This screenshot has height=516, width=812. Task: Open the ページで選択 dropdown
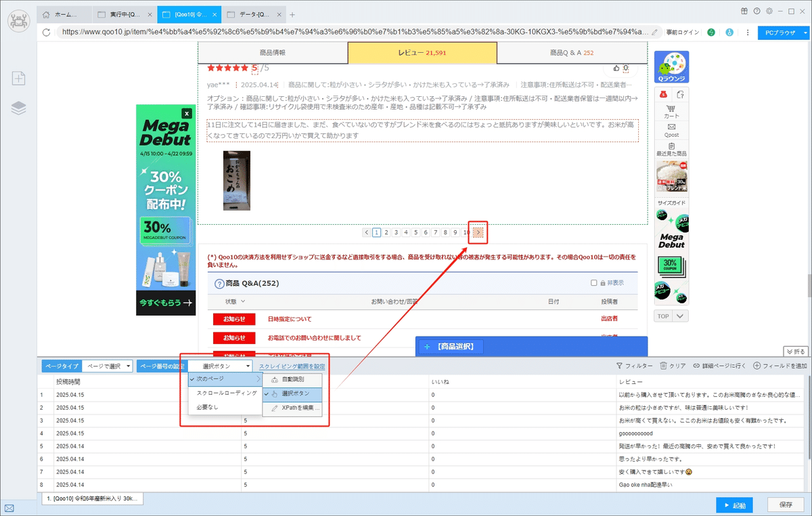[108, 366]
